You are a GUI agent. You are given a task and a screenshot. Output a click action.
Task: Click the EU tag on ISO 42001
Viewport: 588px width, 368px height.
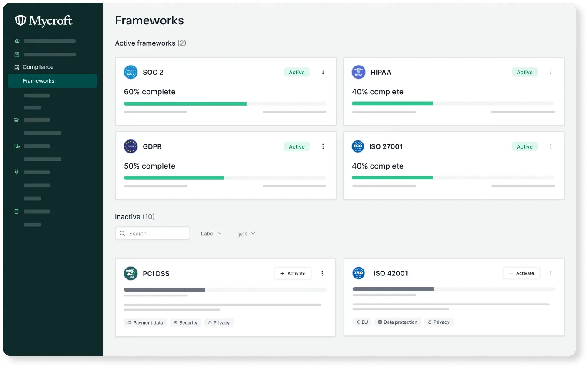point(362,322)
